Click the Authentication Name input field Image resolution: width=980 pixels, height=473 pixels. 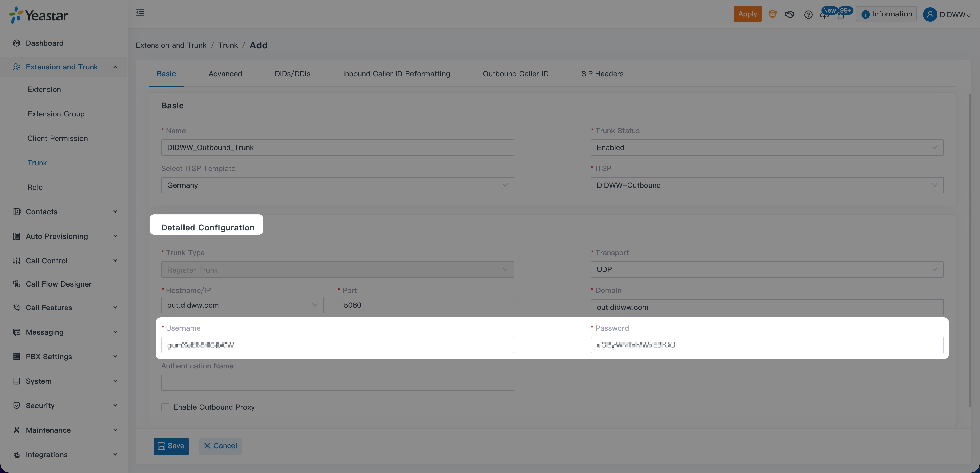coord(337,382)
